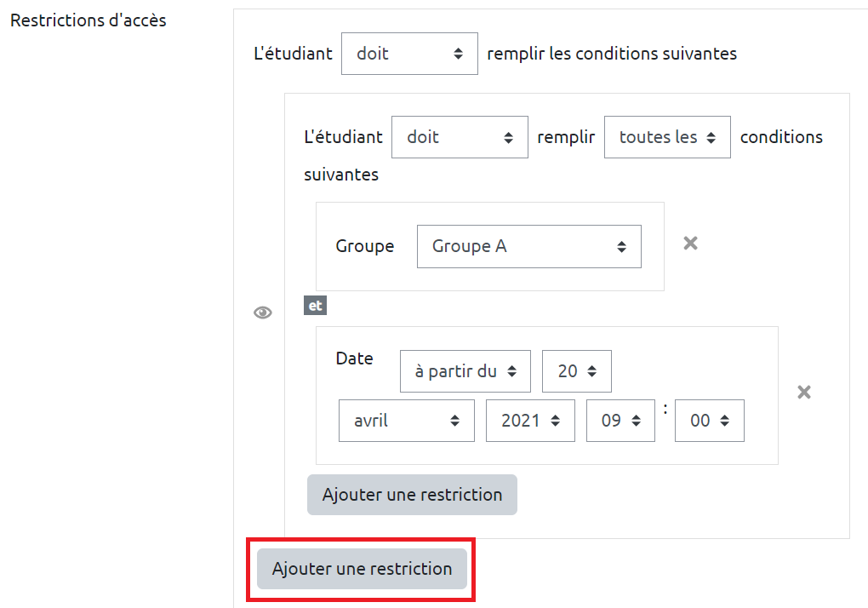Viewport: 868px width, 608px height.
Task: Click the red-outlined "Ajouter une restriction" button
Action: click(x=362, y=569)
